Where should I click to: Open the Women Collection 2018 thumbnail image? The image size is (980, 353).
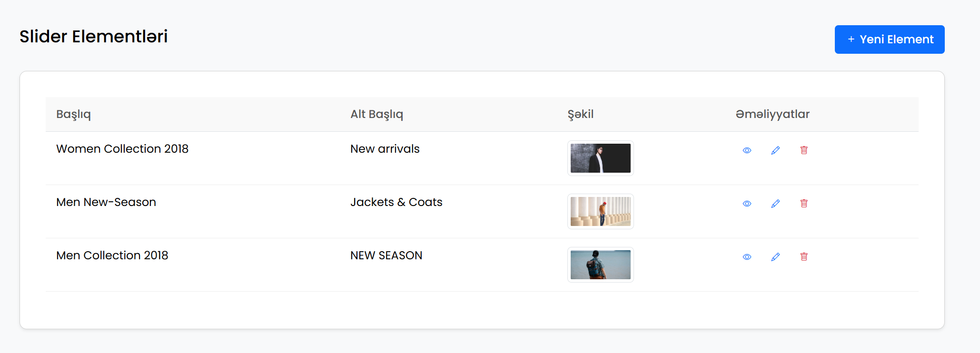point(601,158)
